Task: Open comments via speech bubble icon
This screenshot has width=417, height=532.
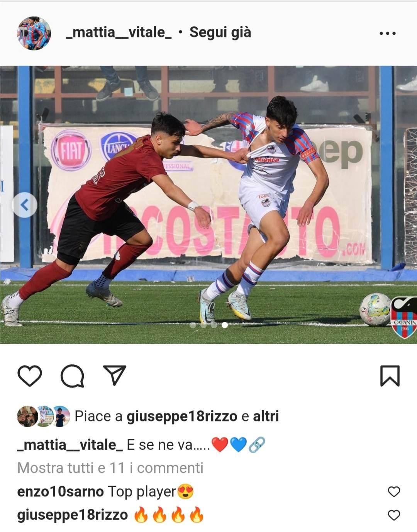Action: click(x=72, y=376)
